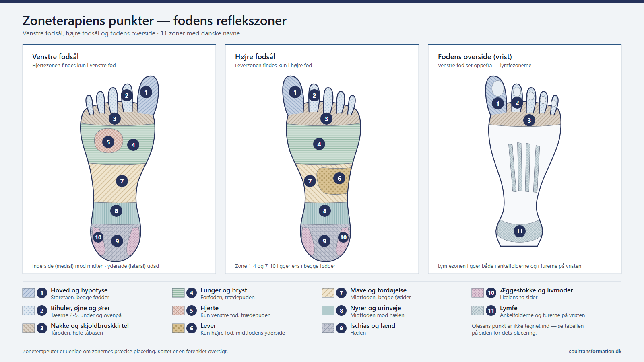Select marker 9 on left sole heel
This screenshot has width=644, height=362.
pyautogui.click(x=117, y=241)
